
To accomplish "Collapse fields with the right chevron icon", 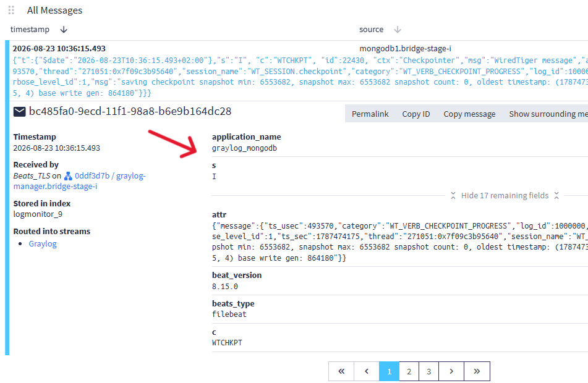I will click(x=556, y=196).
